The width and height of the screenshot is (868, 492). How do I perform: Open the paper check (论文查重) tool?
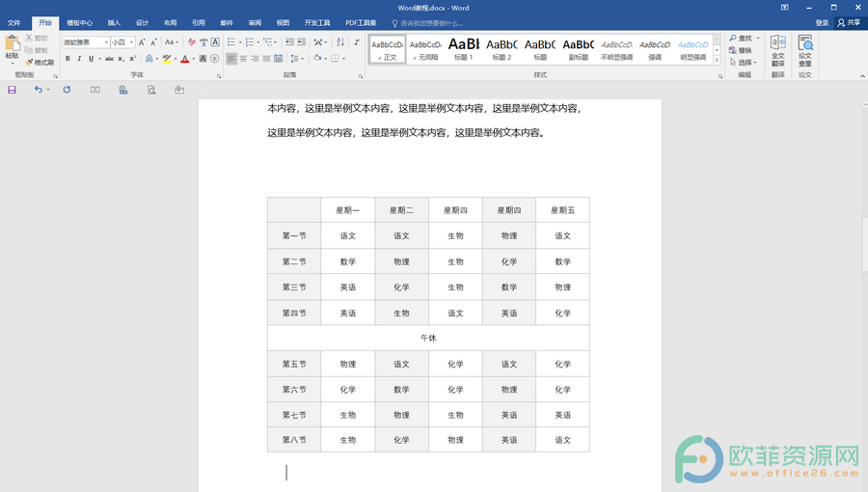805,50
